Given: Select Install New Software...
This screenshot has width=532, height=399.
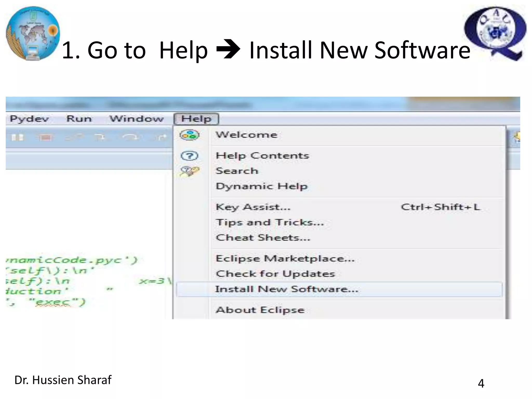Looking at the screenshot, I should 339,289.
